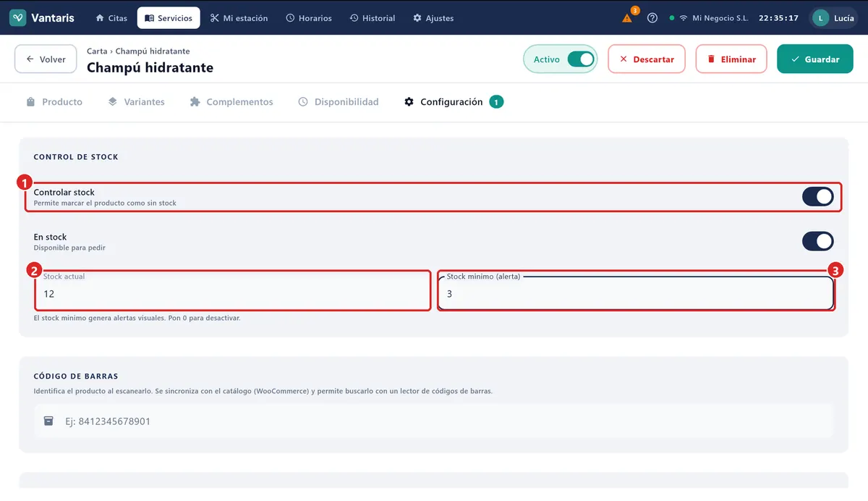Click the CÓDIGO DE BARRAS heading

[76, 376]
